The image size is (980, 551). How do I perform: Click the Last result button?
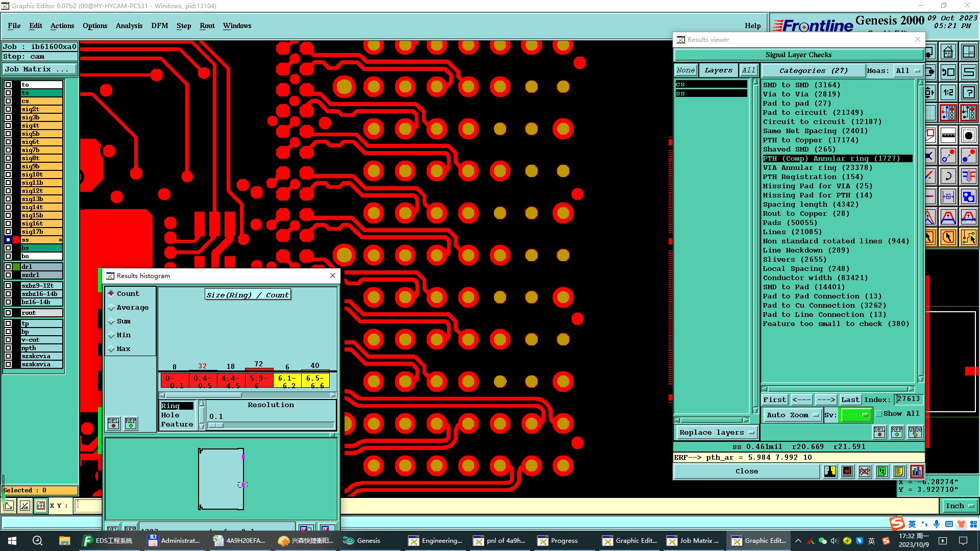(850, 400)
